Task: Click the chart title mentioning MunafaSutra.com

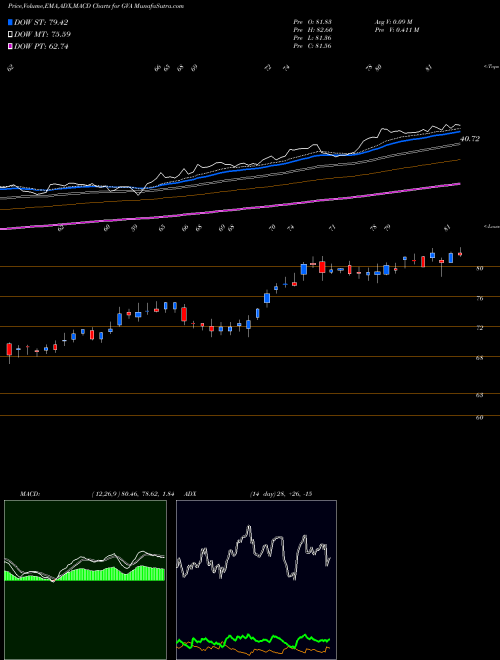Action: (x=96, y=6)
